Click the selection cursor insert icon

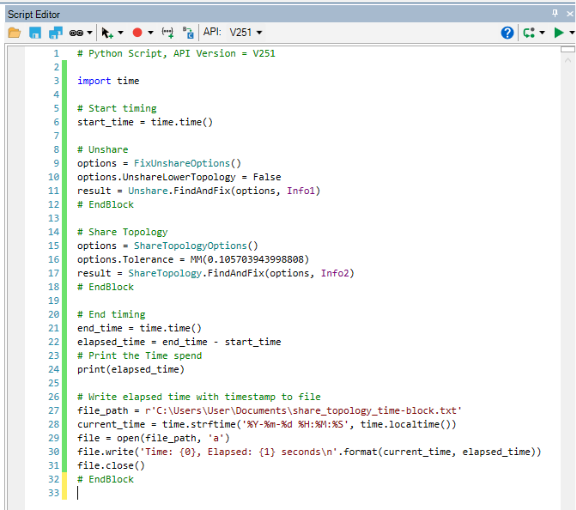coord(107,33)
